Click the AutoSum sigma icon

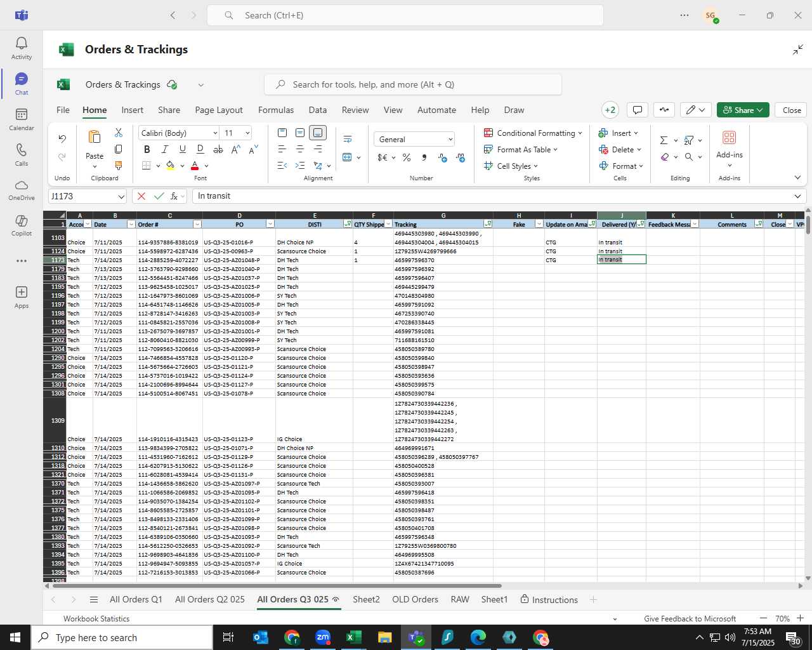[x=664, y=140]
